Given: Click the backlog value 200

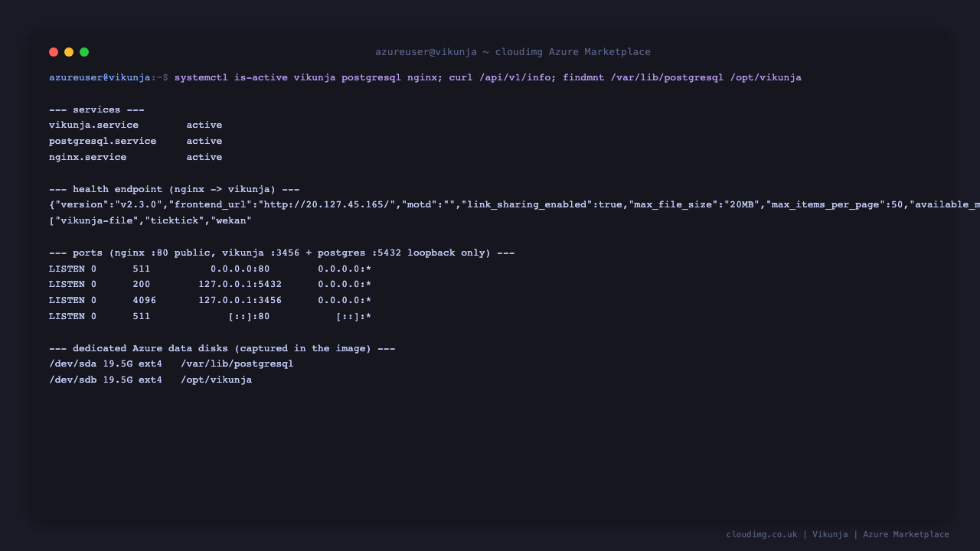Looking at the screenshot, I should [x=142, y=285].
